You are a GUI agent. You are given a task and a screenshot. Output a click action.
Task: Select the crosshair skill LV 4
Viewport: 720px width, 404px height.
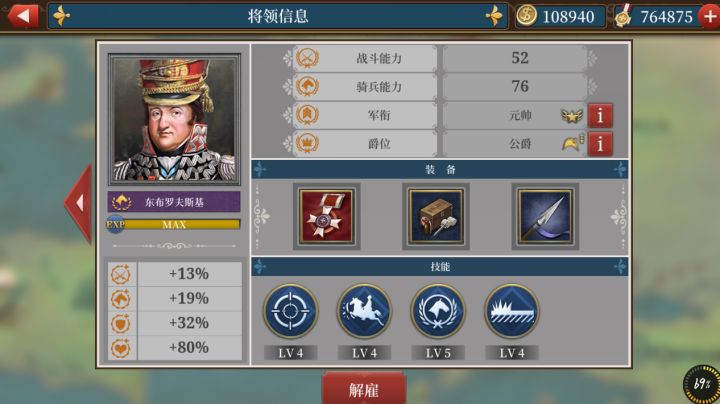click(x=290, y=311)
